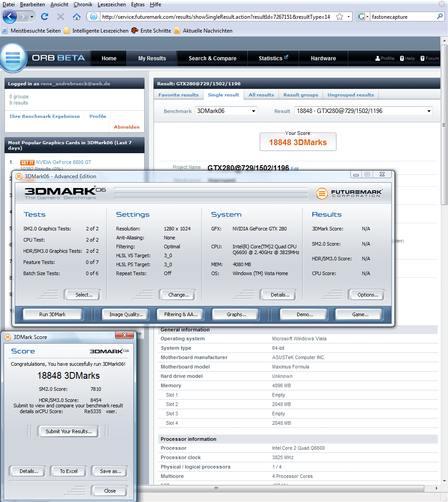Click the 3DMark06 window title icon
This screenshot has height=502, width=448.
pos(19,176)
